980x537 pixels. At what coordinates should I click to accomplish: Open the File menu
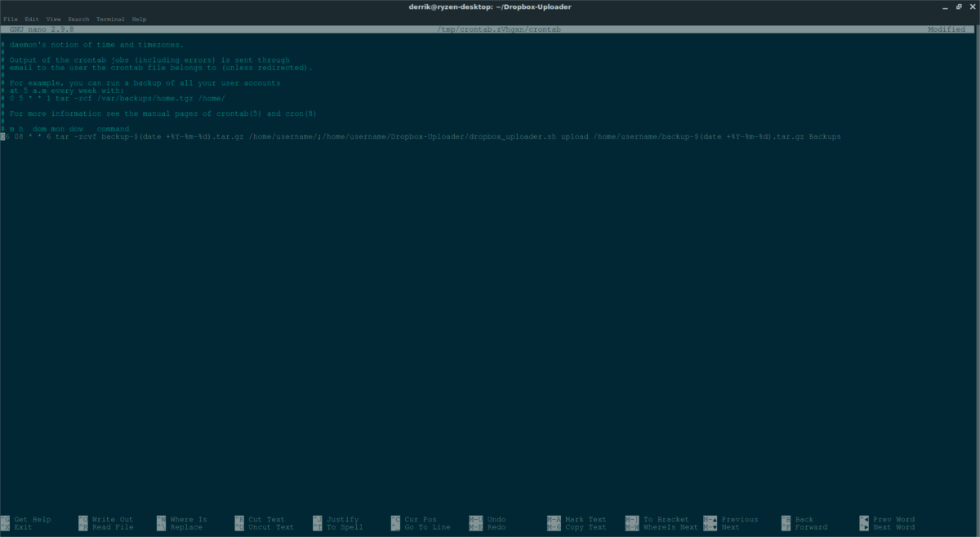click(x=10, y=19)
